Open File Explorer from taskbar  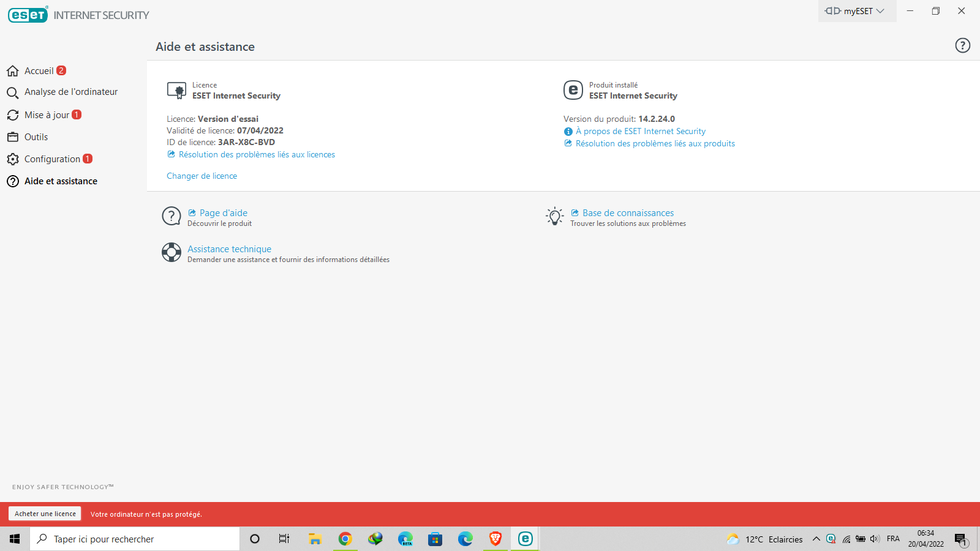pyautogui.click(x=315, y=539)
